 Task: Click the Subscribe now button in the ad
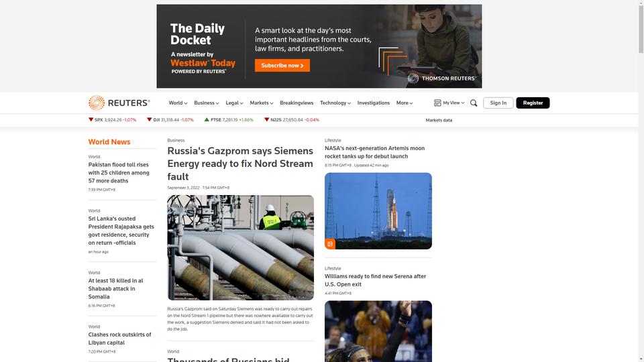point(282,66)
